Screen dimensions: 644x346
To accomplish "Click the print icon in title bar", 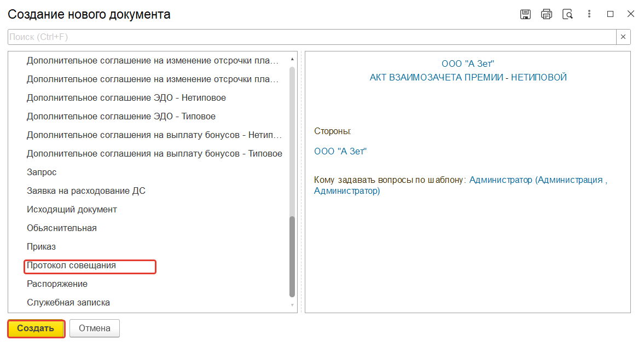I will point(547,14).
